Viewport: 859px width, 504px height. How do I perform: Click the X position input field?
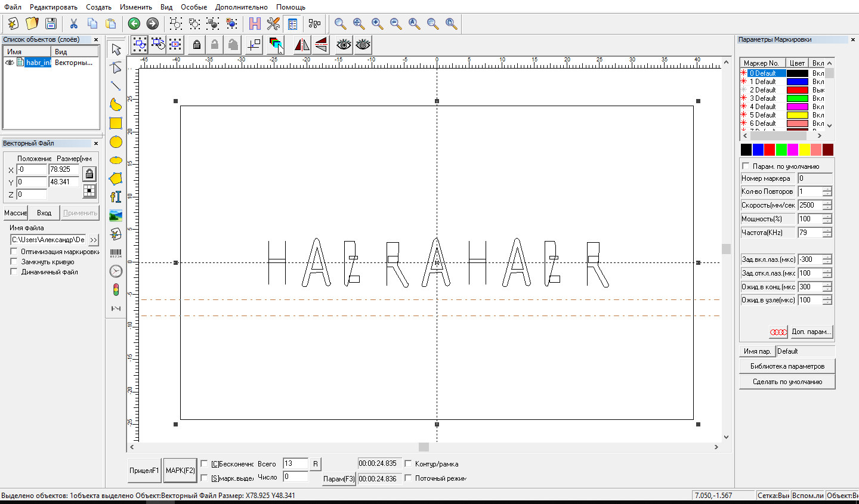(x=32, y=169)
